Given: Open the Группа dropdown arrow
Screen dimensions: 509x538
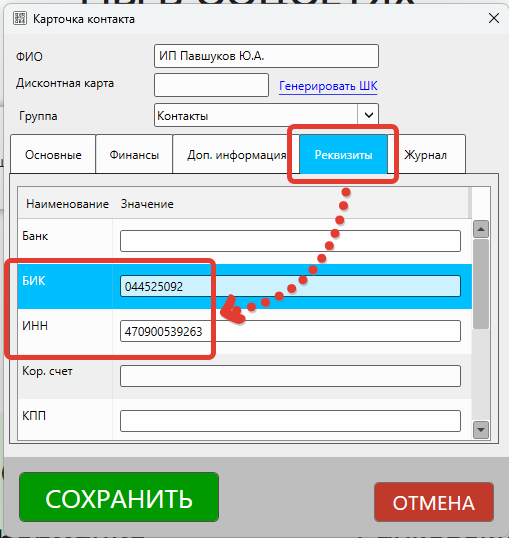Looking at the screenshot, I should coord(368,115).
